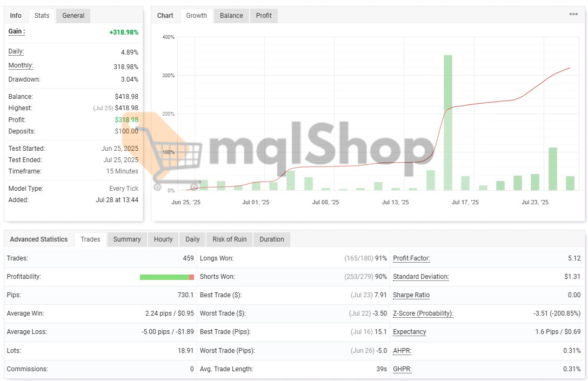Open the chart three-dots options menu
This screenshot has height=381, width=588.
click(x=573, y=15)
